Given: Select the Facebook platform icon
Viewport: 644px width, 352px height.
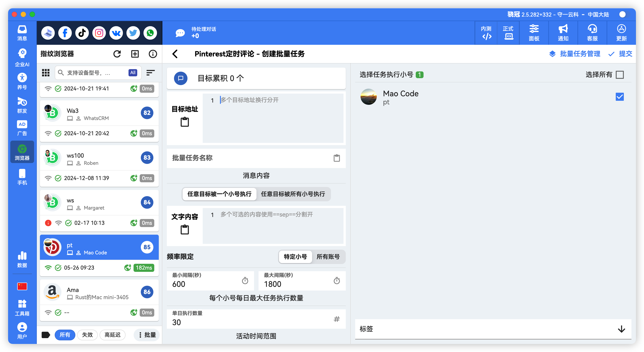Looking at the screenshot, I should tap(65, 33).
